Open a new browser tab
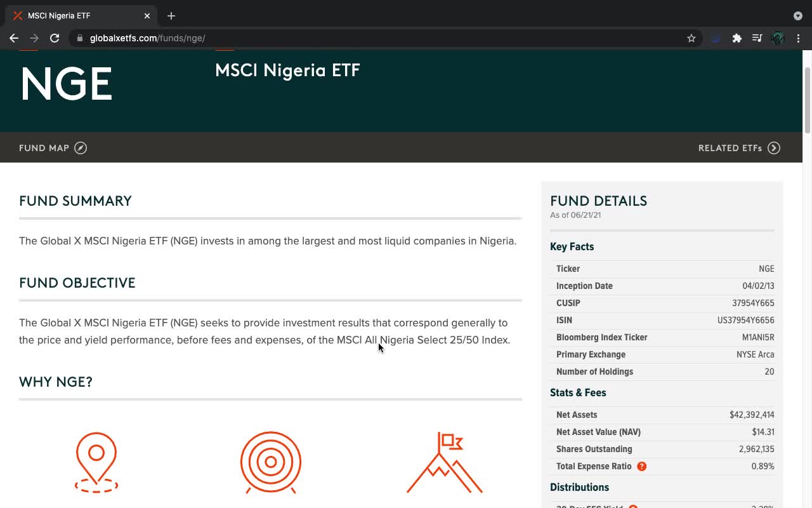 pyautogui.click(x=171, y=16)
